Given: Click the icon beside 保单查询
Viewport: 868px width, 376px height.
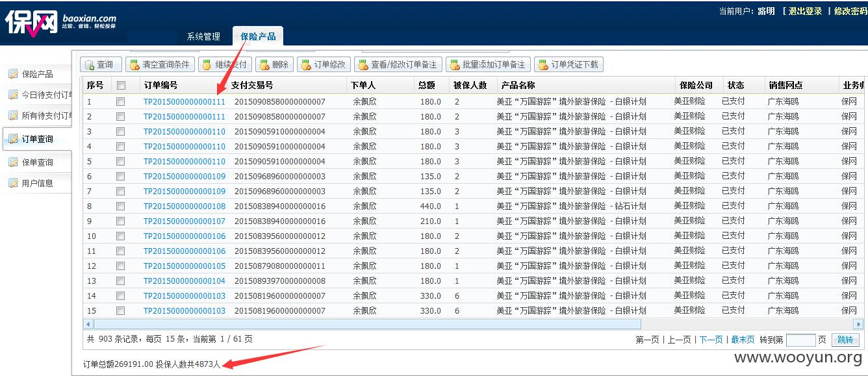Looking at the screenshot, I should tap(13, 162).
